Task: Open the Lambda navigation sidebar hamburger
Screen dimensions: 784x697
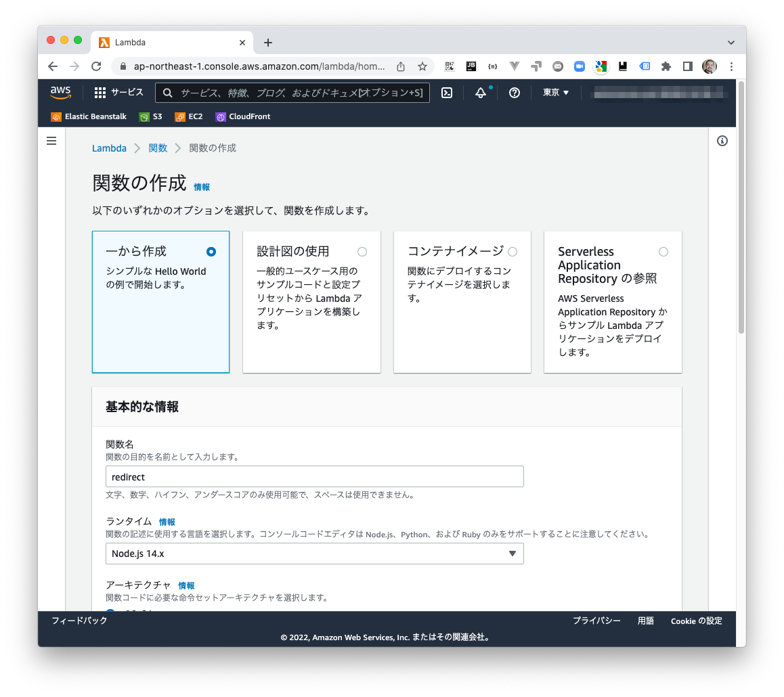Action: 51,141
